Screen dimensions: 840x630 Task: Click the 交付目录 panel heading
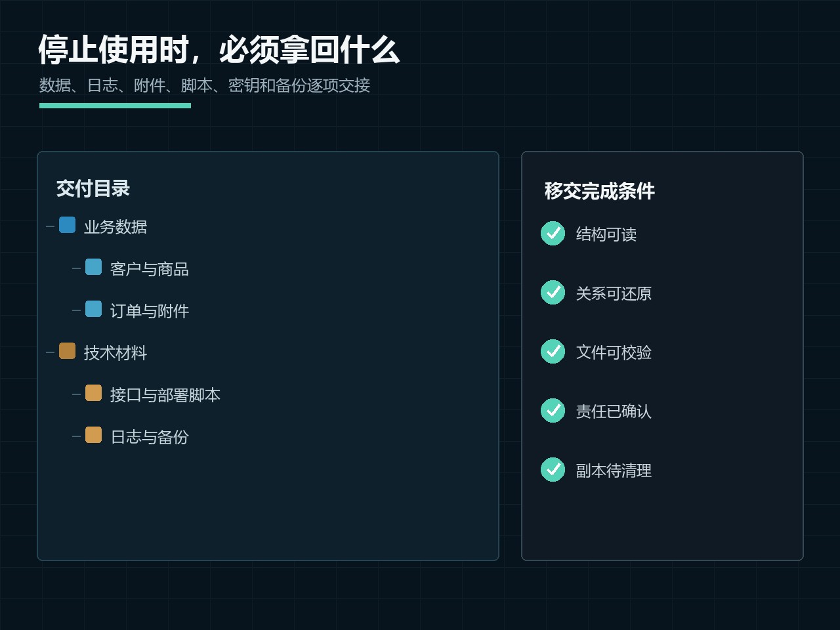click(93, 188)
